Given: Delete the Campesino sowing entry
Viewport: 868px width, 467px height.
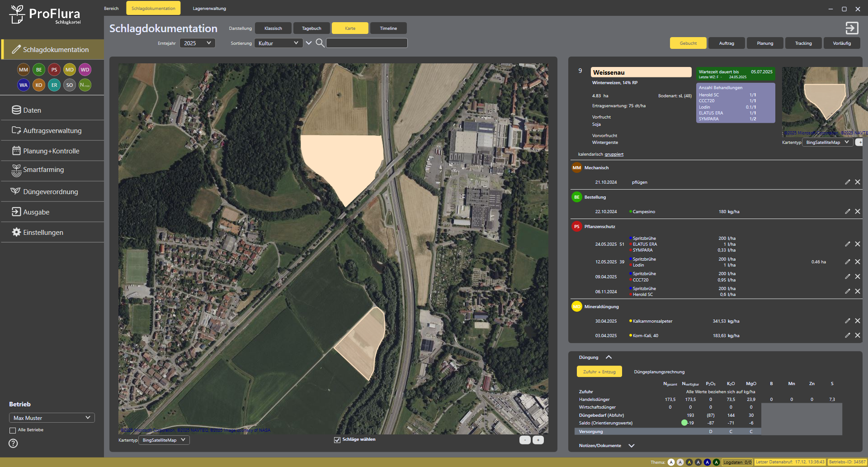Looking at the screenshot, I should point(858,211).
